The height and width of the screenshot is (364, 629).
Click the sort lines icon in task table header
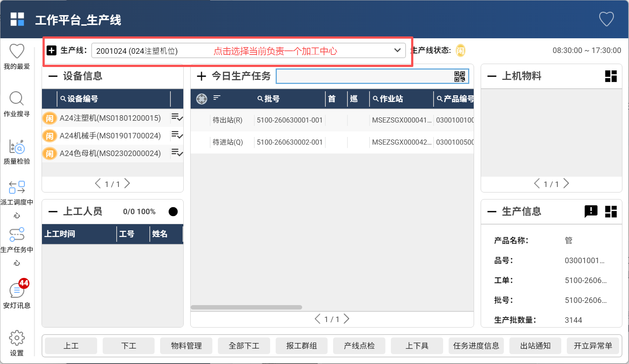pos(217,98)
